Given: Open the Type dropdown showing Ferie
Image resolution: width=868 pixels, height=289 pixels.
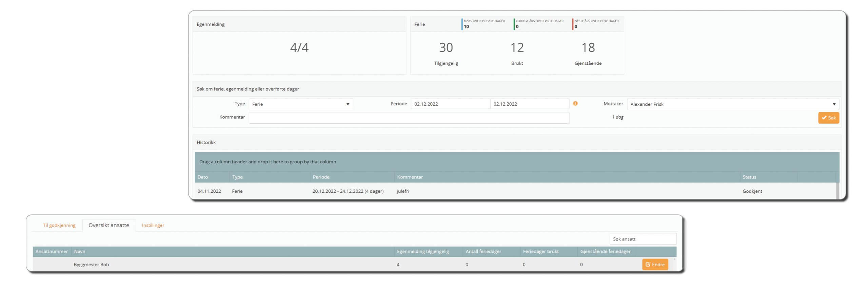Looking at the screenshot, I should coord(301,104).
